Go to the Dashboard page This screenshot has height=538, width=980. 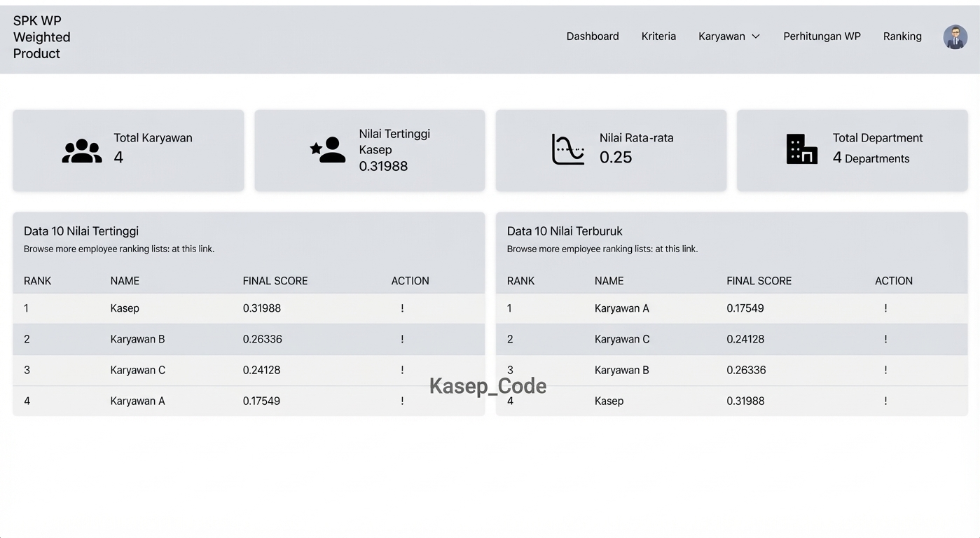tap(593, 36)
